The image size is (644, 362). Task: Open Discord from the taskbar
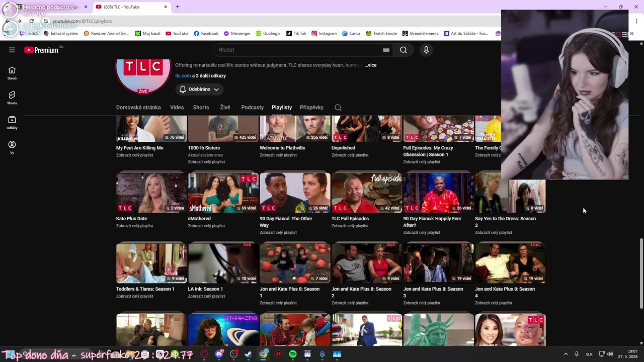coord(219,354)
